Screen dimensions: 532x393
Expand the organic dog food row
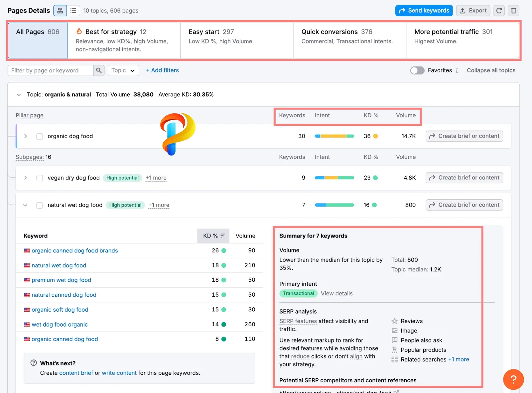(26, 136)
